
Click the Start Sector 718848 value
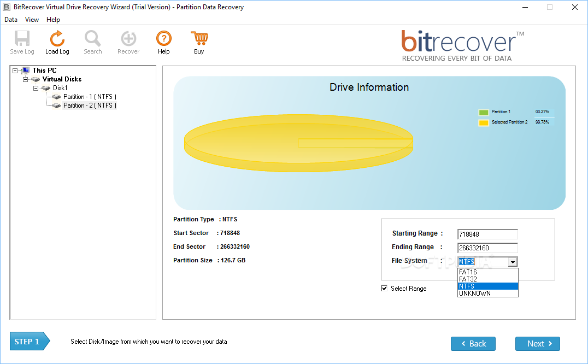click(x=230, y=233)
